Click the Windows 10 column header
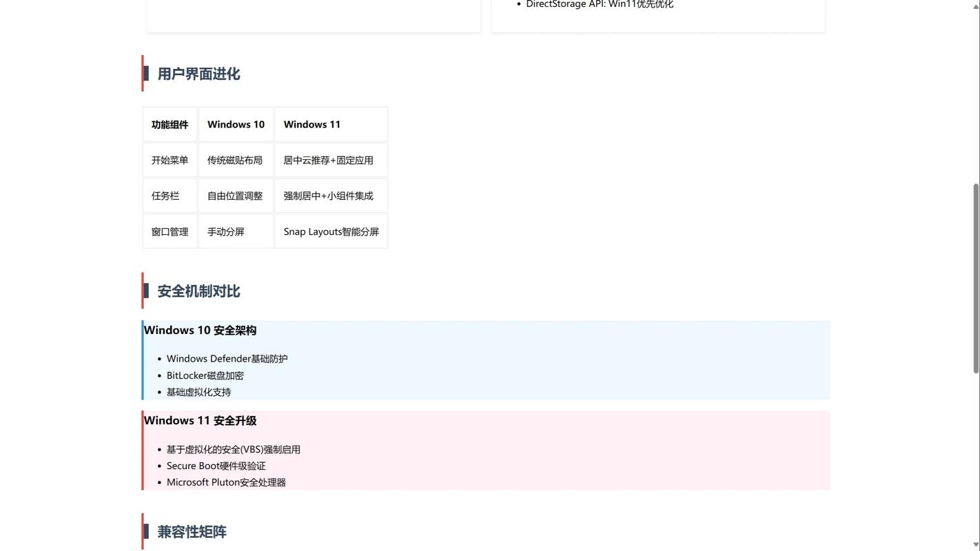Viewport: 980px width, 551px height. (x=236, y=123)
